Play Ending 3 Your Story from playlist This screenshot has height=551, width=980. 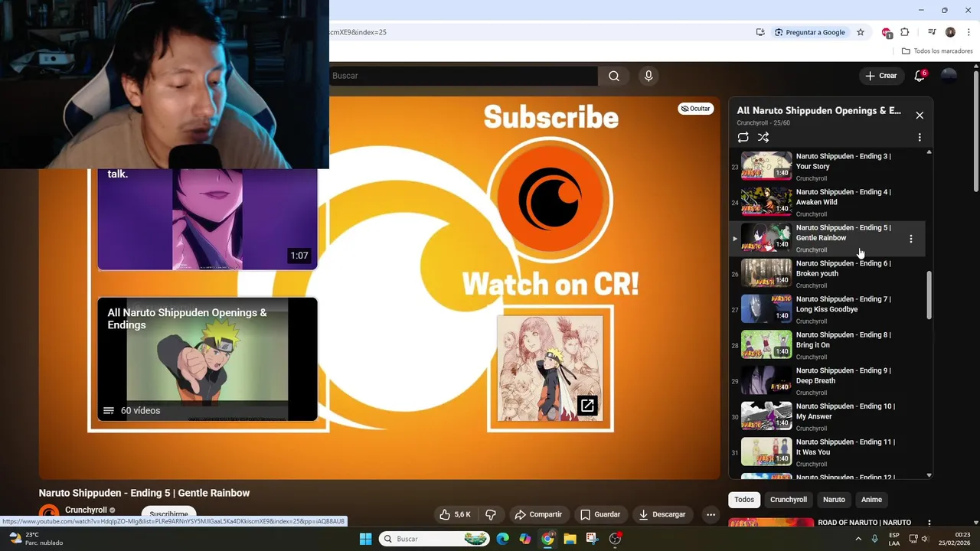[827, 166]
